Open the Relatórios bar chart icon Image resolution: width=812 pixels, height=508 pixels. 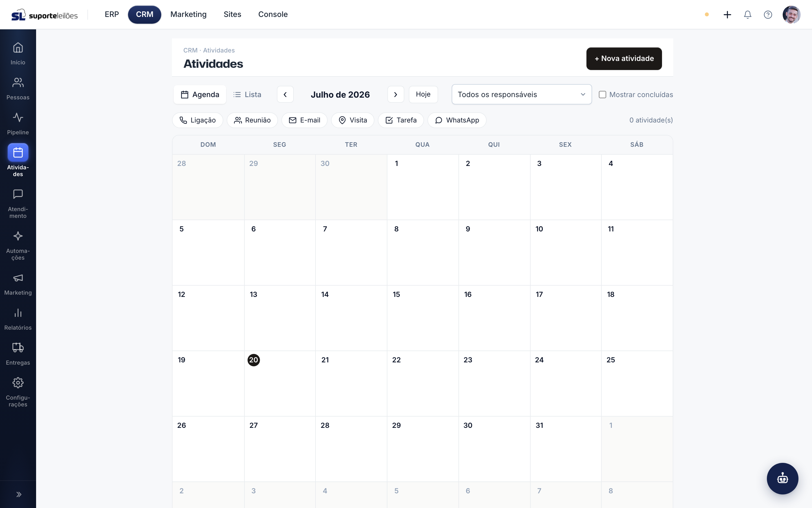point(18,313)
